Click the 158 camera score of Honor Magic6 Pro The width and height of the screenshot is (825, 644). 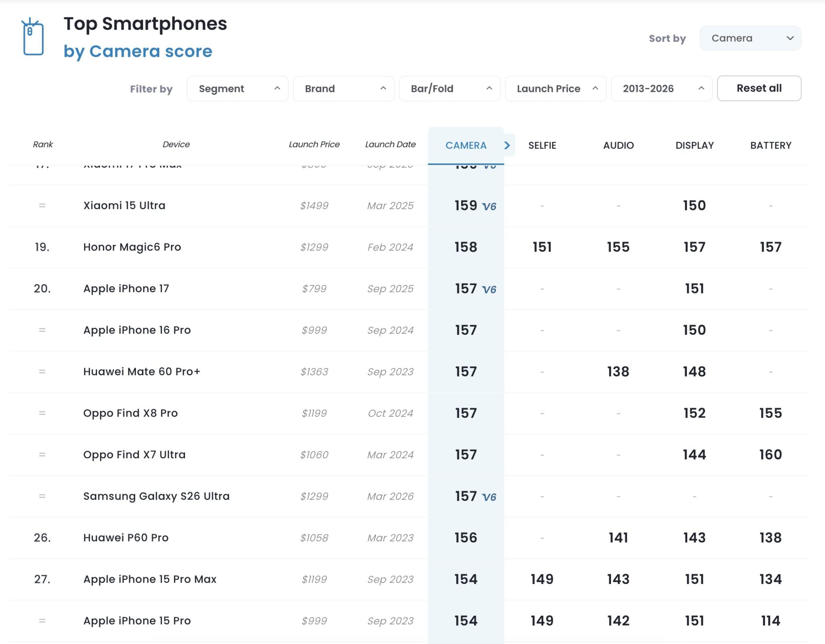[466, 247]
